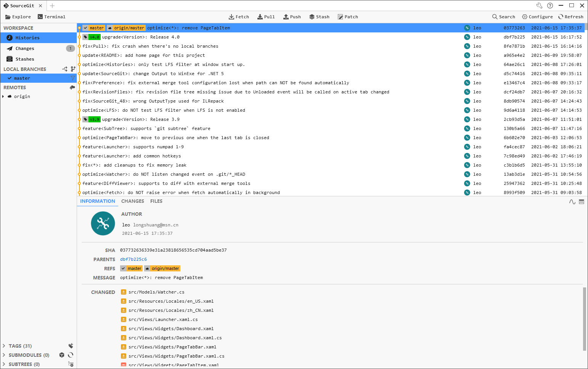Open changed file src/Views/Launcher.xaml.cs
Viewport: 588px width, 369px height.
click(x=163, y=319)
